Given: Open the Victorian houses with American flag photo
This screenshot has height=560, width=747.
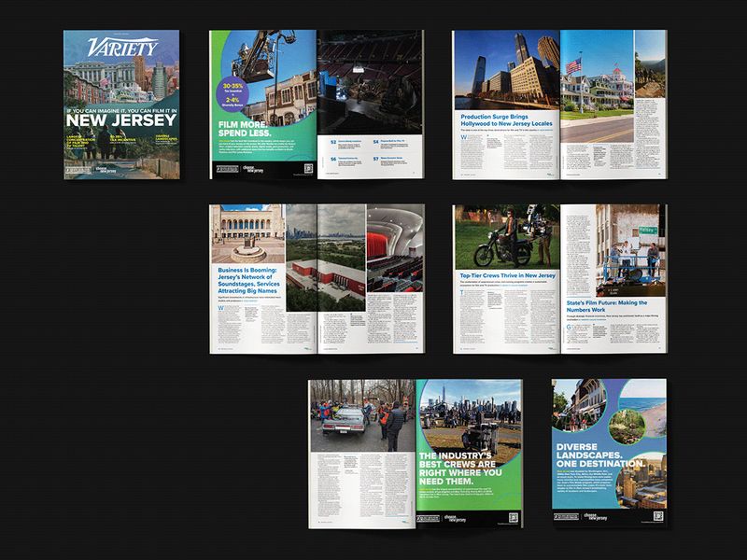Looking at the screenshot, I should pos(598,86).
